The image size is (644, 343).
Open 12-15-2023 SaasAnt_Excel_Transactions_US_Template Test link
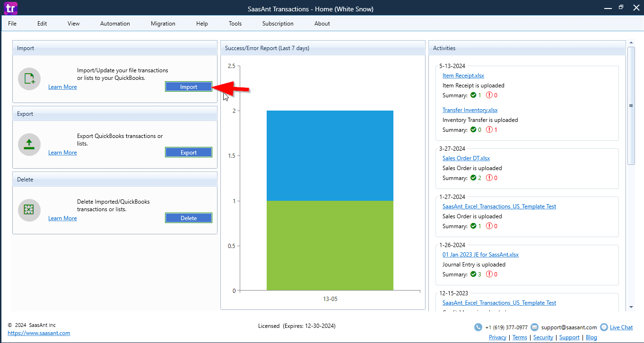[x=499, y=303]
